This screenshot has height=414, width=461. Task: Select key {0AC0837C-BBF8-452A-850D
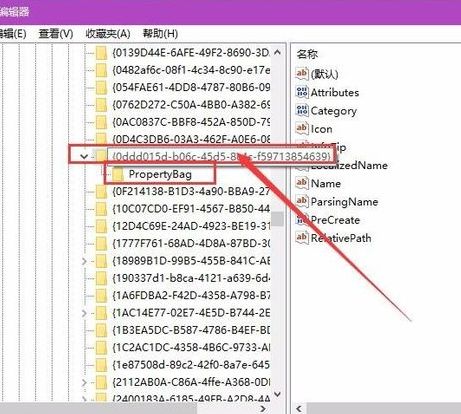[x=191, y=122]
